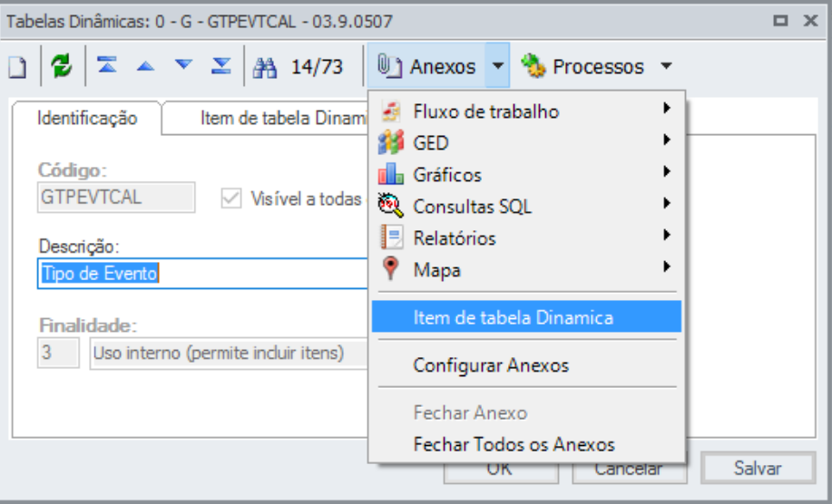
Task: Expand the Processos dropdown arrow
Action: point(667,65)
